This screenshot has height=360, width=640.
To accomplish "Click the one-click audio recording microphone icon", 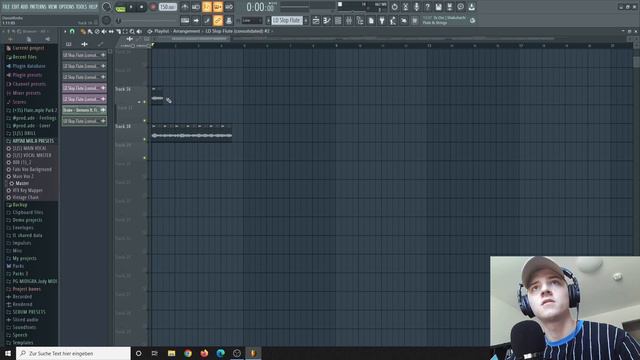I will (416, 7).
